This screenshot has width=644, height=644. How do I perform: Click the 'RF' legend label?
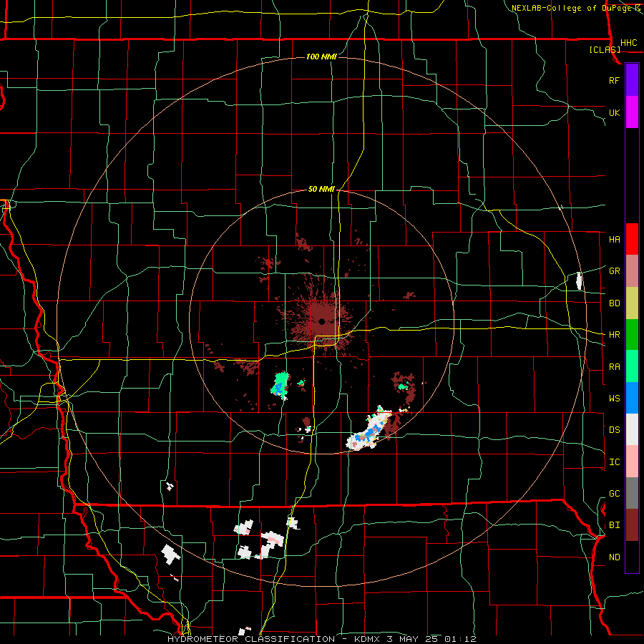click(614, 80)
